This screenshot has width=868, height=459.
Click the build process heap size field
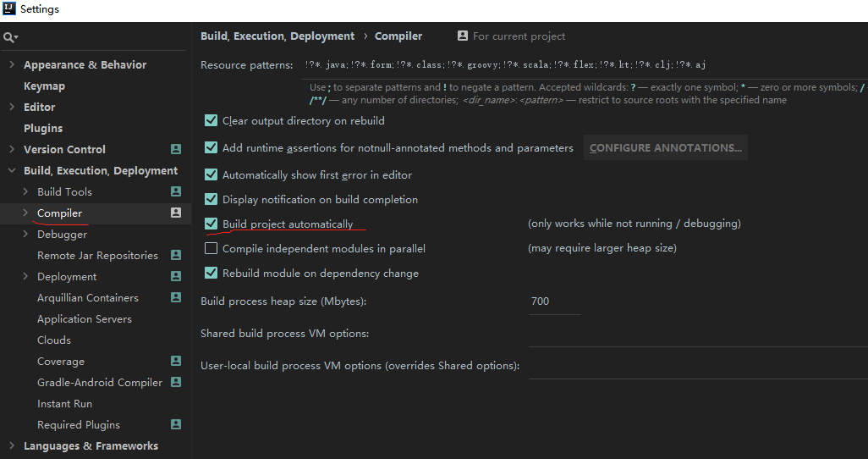click(x=555, y=301)
